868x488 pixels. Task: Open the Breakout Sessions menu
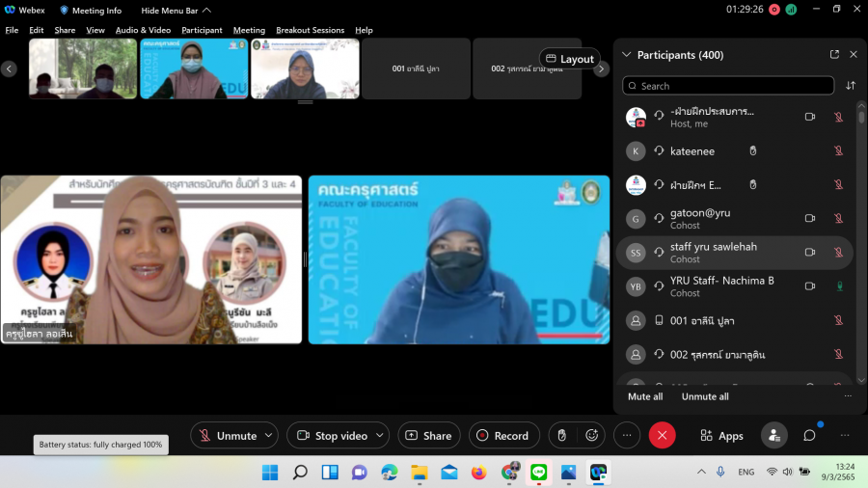point(310,30)
